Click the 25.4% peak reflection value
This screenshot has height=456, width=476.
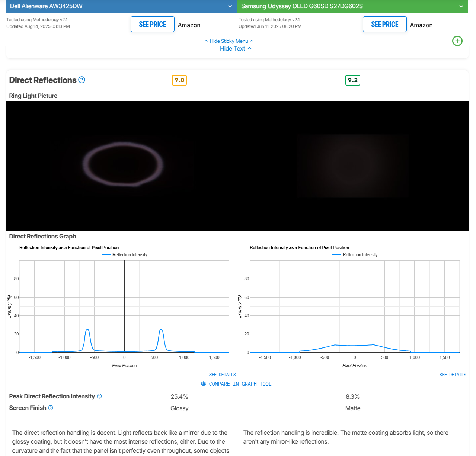point(179,396)
